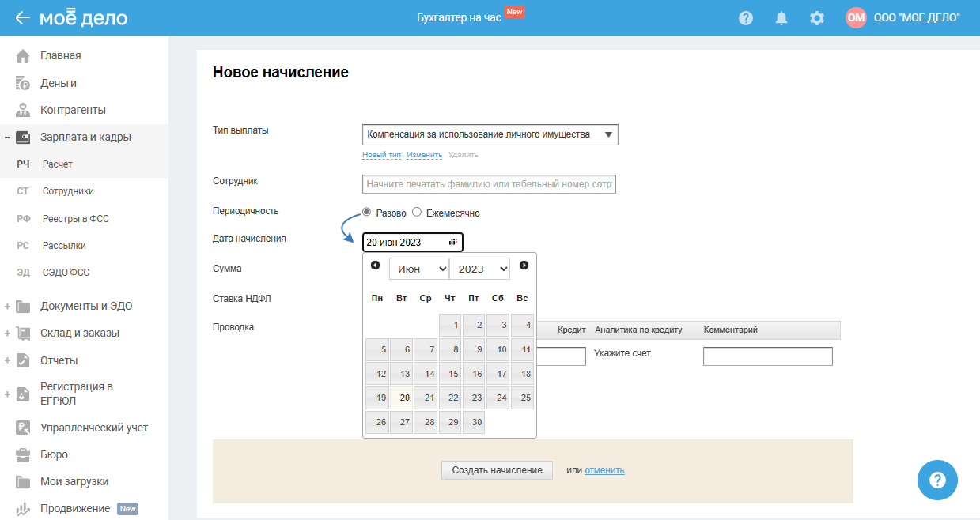Image resolution: width=980 pixels, height=520 pixels.
Task: Click the calendar icon in date field
Action: [453, 243]
